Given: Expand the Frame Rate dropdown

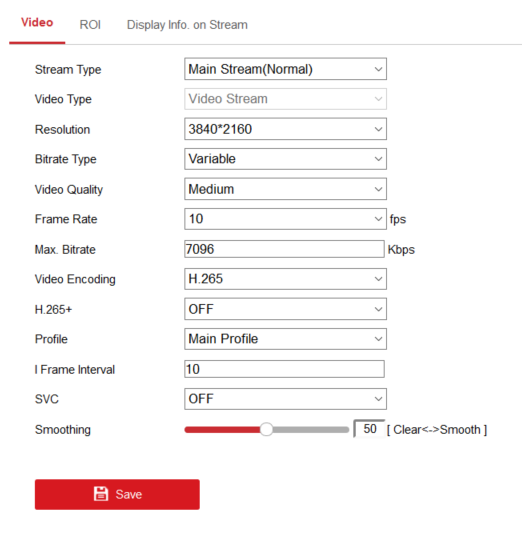Looking at the screenshot, I should pos(285,219).
